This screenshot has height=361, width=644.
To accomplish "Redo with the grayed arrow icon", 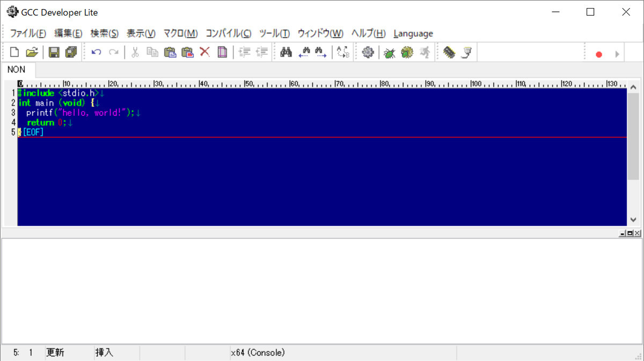I will click(x=114, y=53).
